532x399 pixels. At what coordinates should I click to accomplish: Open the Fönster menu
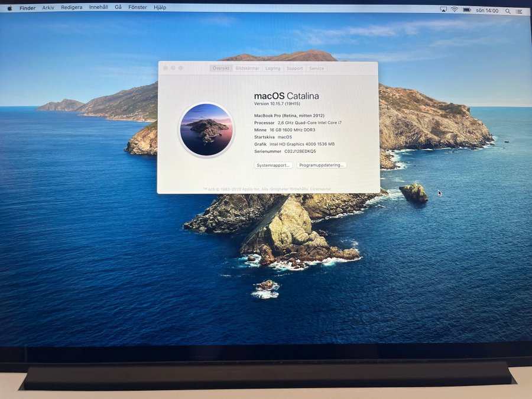[137, 7]
